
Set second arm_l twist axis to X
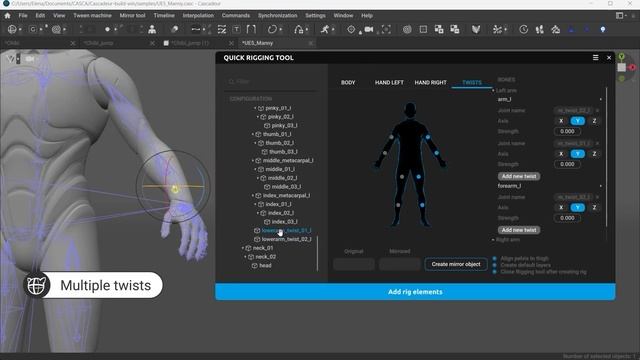tap(561, 154)
